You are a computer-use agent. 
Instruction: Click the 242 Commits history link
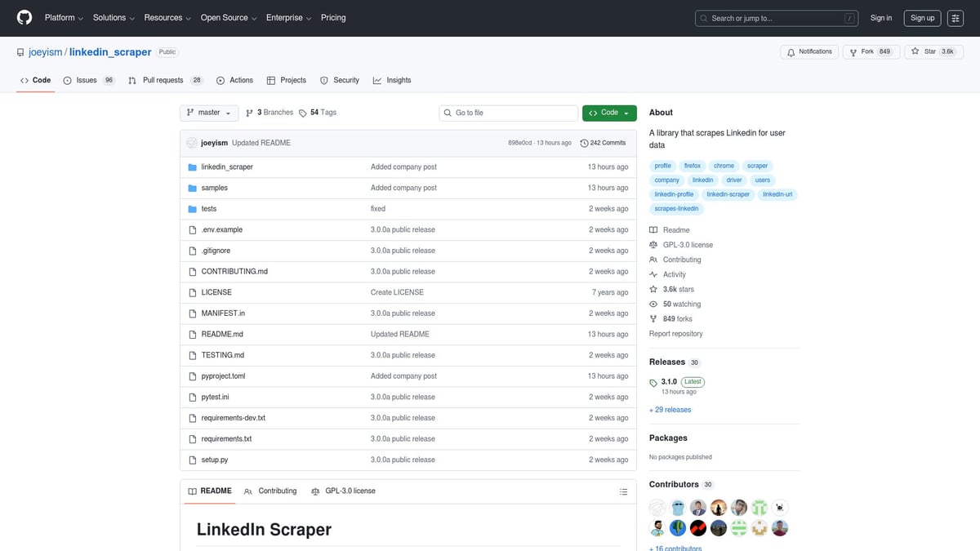pos(603,143)
